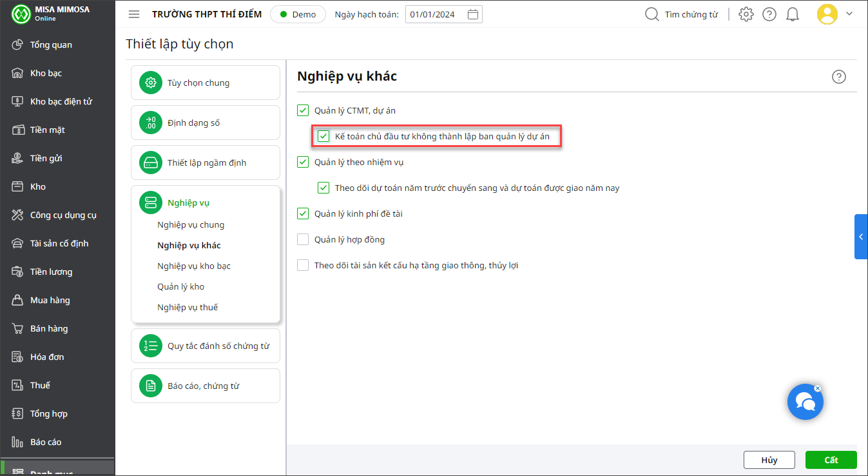Click the Demo status button
Image resolution: width=868 pixels, height=476 pixels.
click(298, 14)
